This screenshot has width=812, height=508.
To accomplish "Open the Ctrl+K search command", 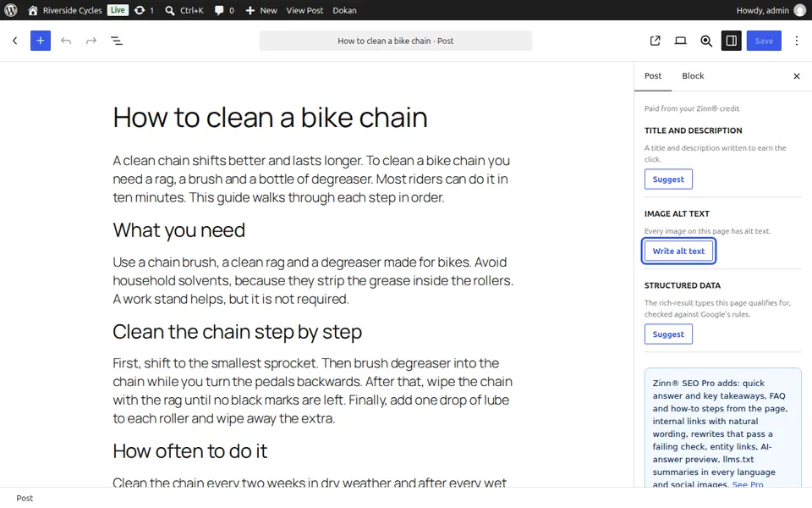I will coord(184,10).
